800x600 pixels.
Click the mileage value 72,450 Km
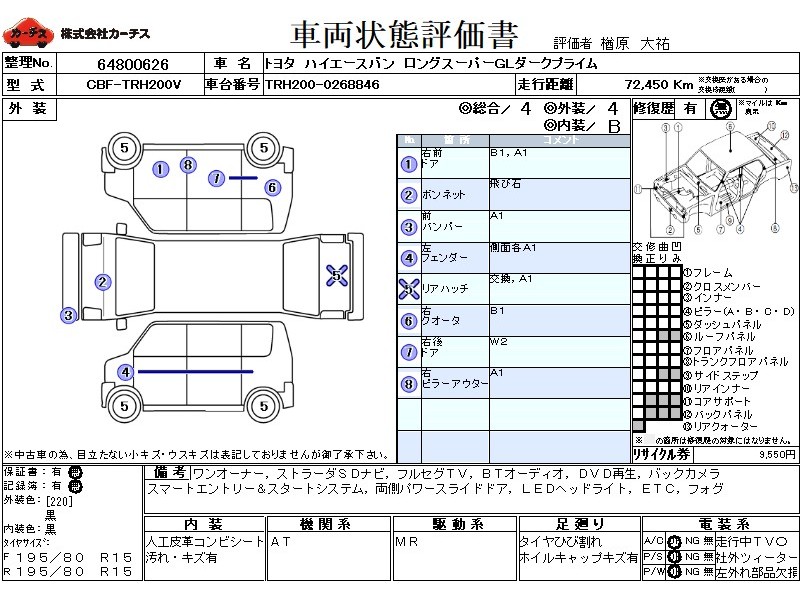click(659, 84)
